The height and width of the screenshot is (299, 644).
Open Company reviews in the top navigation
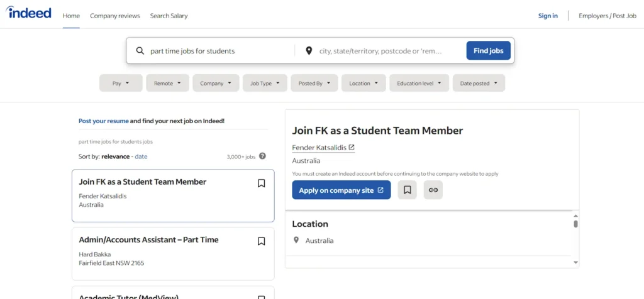115,16
